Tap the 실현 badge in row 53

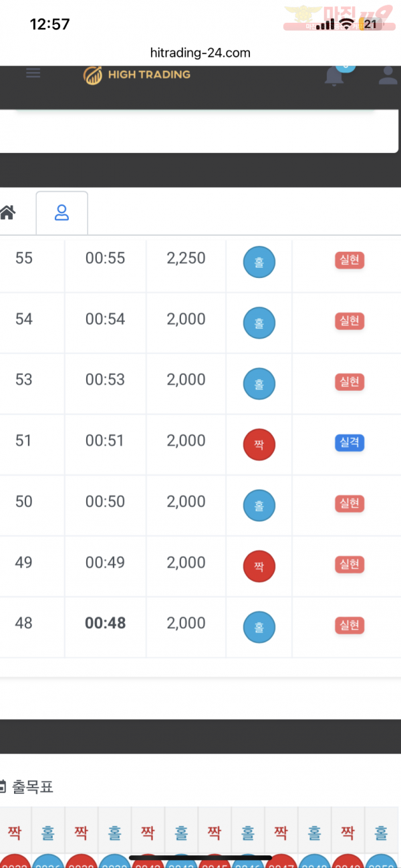[x=350, y=382]
